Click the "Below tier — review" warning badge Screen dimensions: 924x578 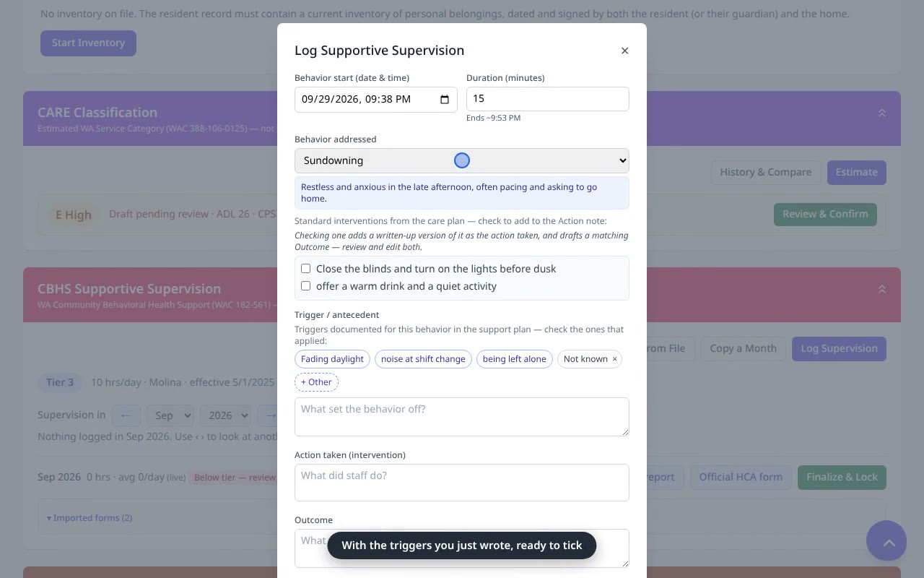[235, 478]
